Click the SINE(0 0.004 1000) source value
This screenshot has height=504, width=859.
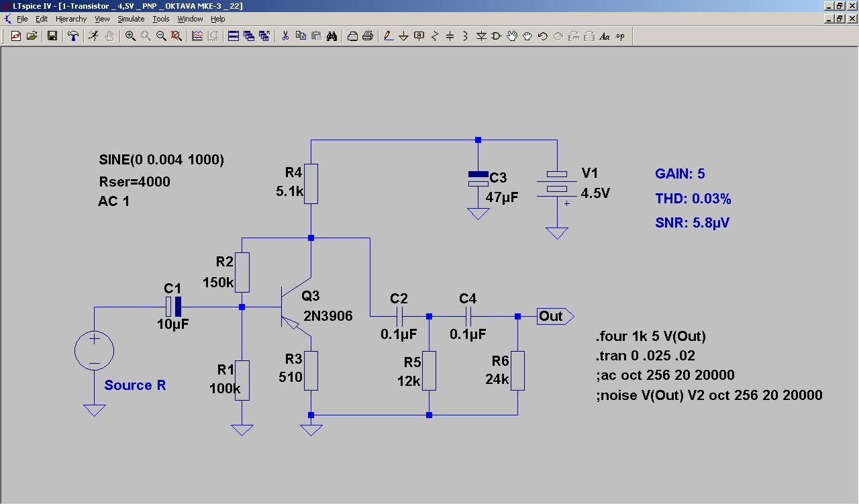tap(162, 160)
